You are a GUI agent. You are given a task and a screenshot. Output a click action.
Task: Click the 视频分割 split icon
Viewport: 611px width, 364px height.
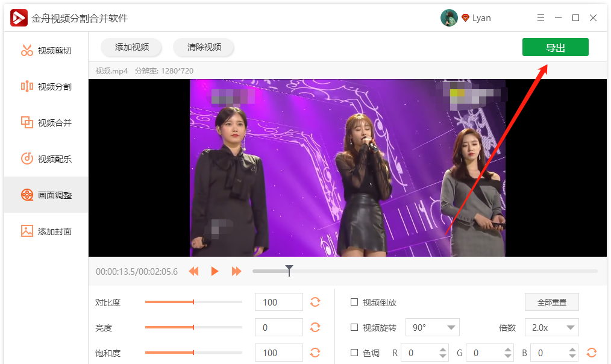(x=27, y=86)
